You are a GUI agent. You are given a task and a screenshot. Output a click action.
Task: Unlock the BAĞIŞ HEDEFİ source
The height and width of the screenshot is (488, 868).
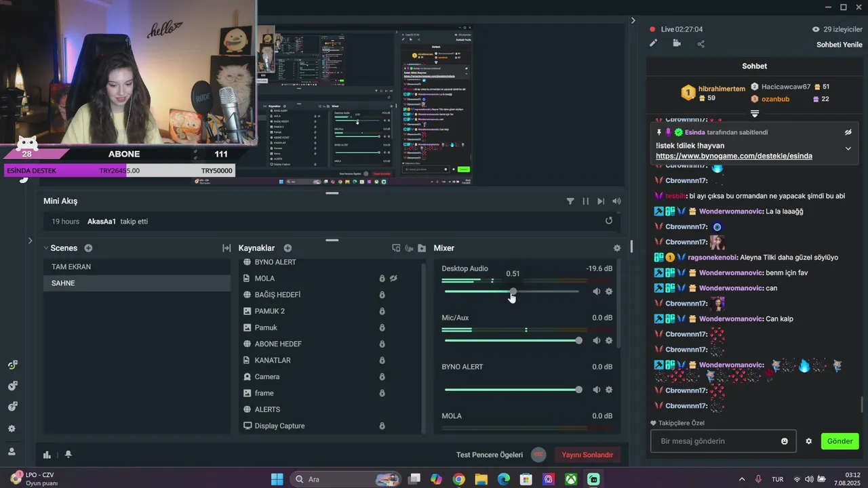point(382,295)
